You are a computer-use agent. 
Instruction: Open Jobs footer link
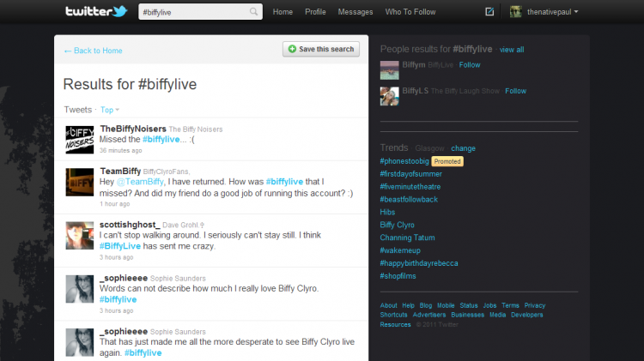pos(489,305)
